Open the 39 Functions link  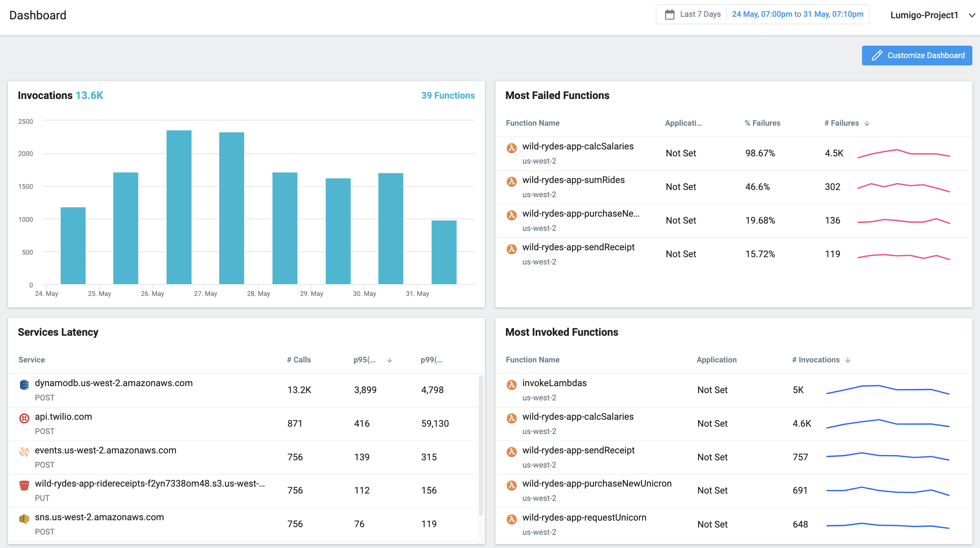tap(448, 95)
